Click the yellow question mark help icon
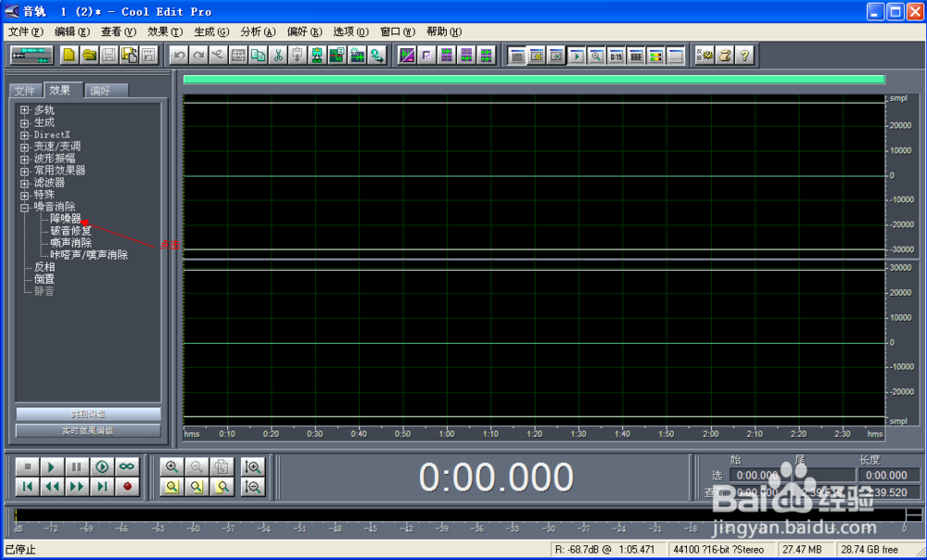Image resolution: width=927 pixels, height=560 pixels. 744,56
